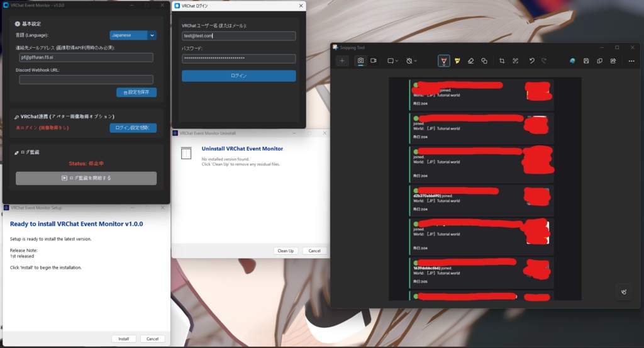Start a new snip in Snipping Tool
The height and width of the screenshot is (348, 644).
coord(341,61)
